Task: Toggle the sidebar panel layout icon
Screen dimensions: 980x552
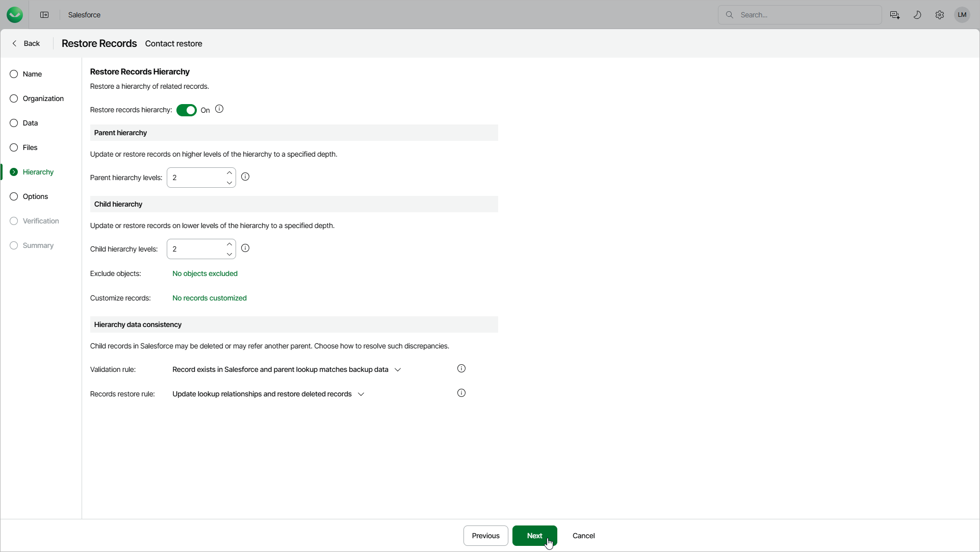Action: coord(44,15)
